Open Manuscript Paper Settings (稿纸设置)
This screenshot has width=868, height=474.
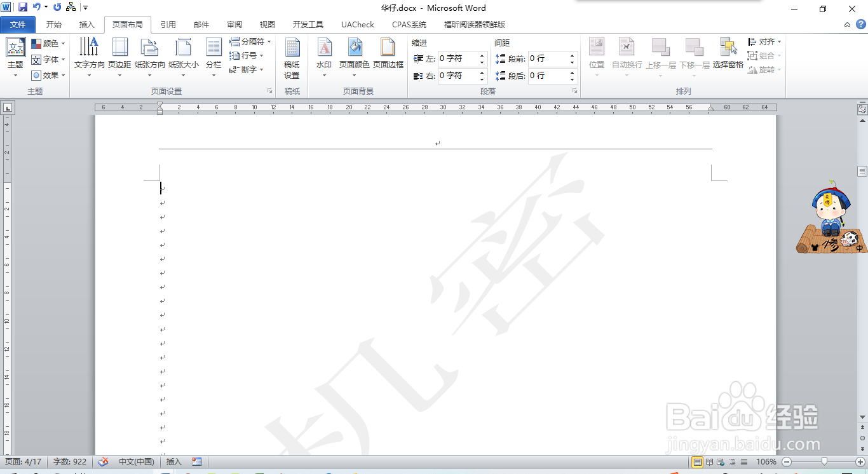click(x=292, y=57)
